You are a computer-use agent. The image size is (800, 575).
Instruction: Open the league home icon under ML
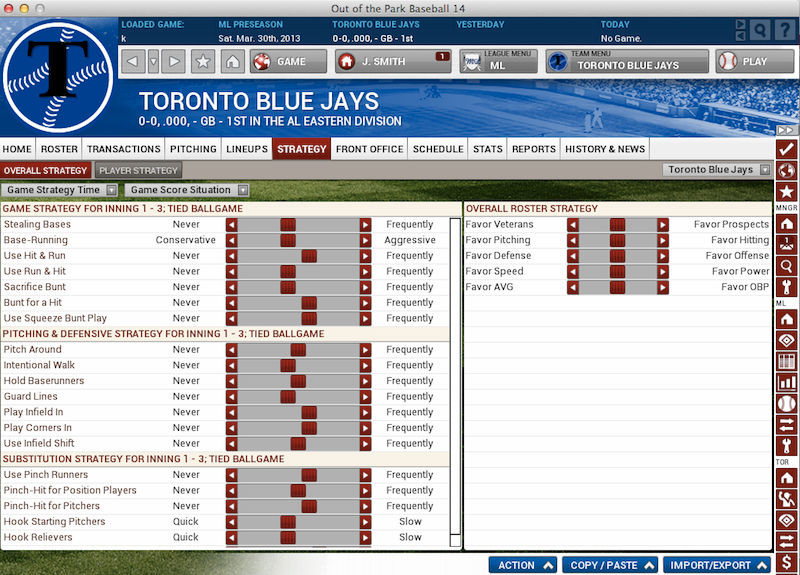[786, 319]
